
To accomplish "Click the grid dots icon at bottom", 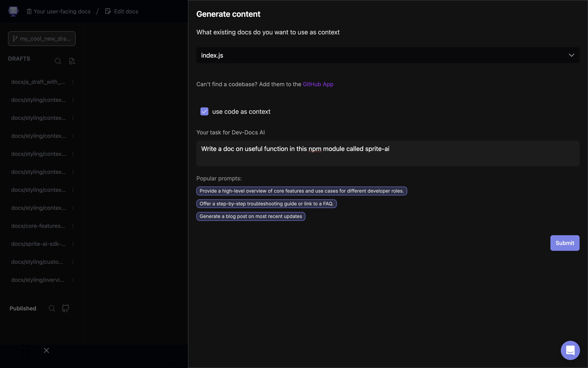I will 26,350.
